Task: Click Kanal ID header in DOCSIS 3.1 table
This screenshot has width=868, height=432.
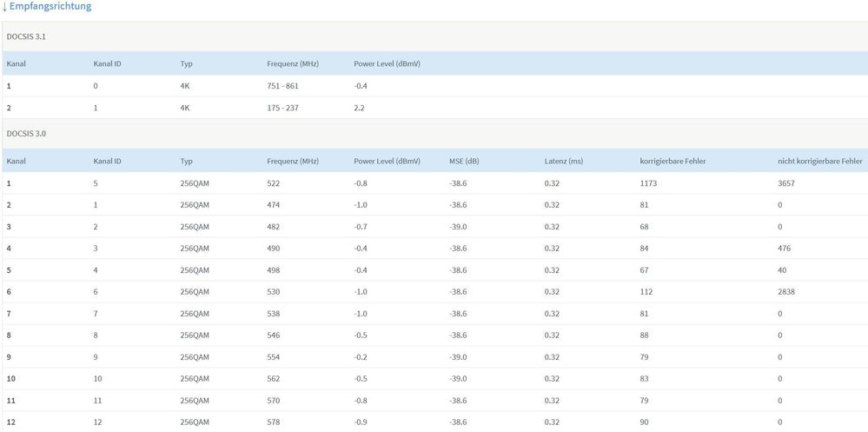Action: tap(108, 63)
